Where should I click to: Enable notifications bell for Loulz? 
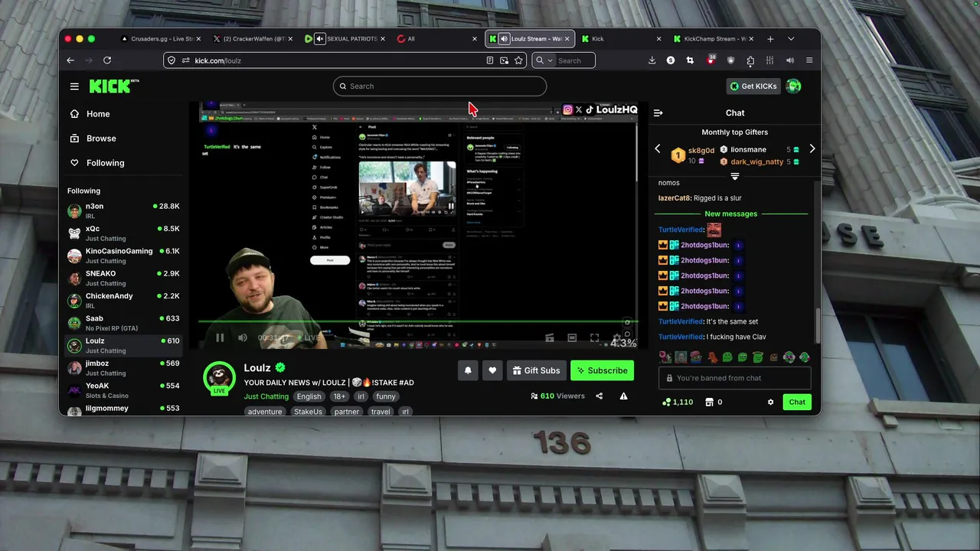click(x=468, y=370)
